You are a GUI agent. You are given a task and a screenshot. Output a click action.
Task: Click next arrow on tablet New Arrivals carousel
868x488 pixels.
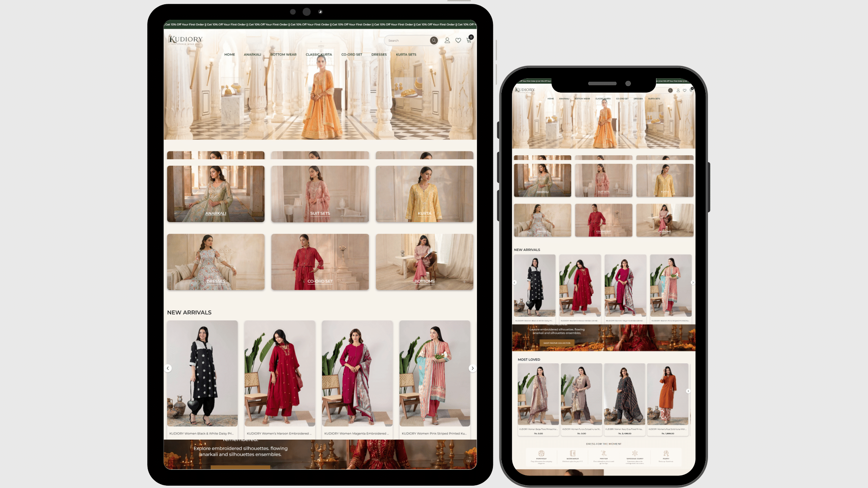(472, 368)
